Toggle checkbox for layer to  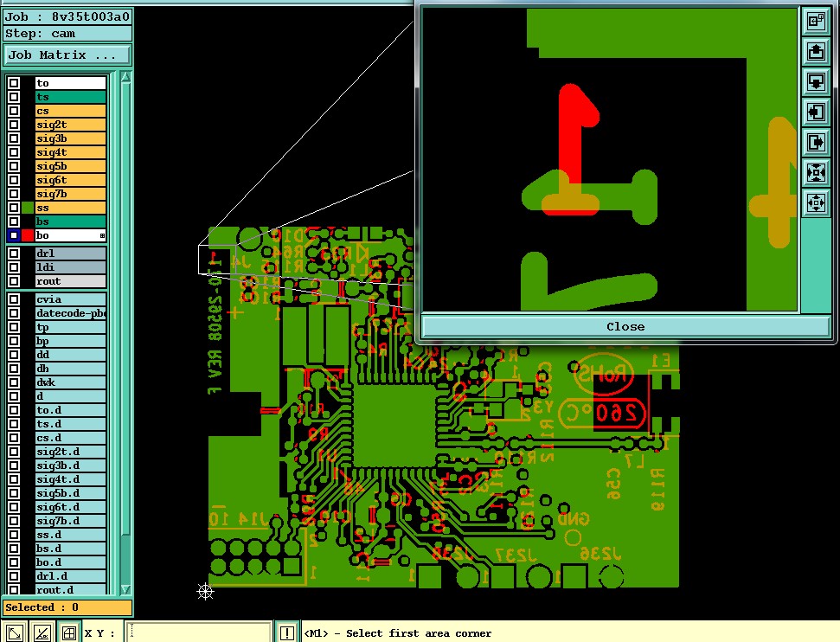pyautogui.click(x=14, y=83)
